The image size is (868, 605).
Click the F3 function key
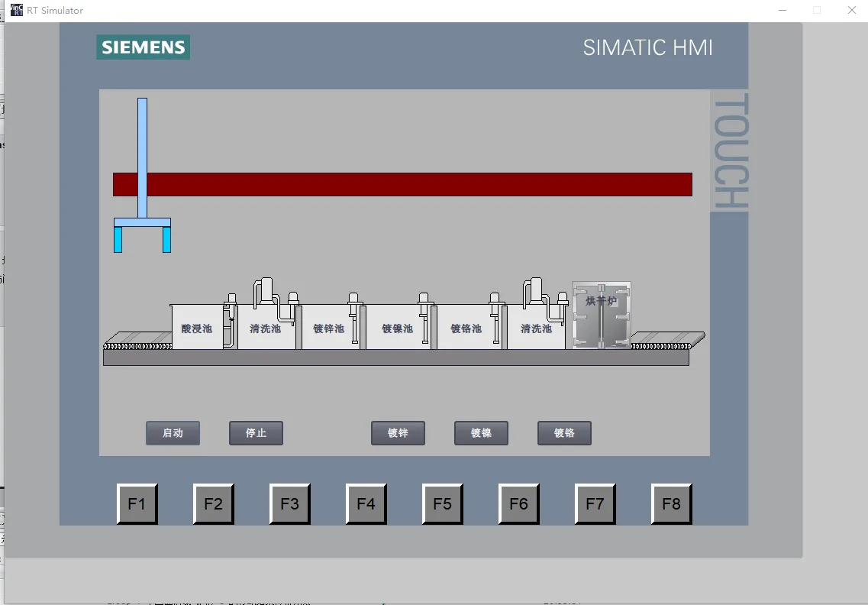pos(289,503)
